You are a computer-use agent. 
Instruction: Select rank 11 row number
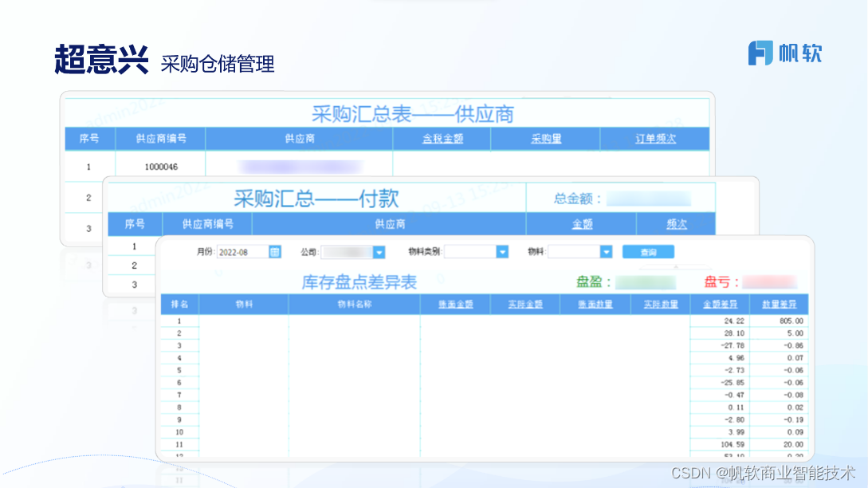click(179, 444)
